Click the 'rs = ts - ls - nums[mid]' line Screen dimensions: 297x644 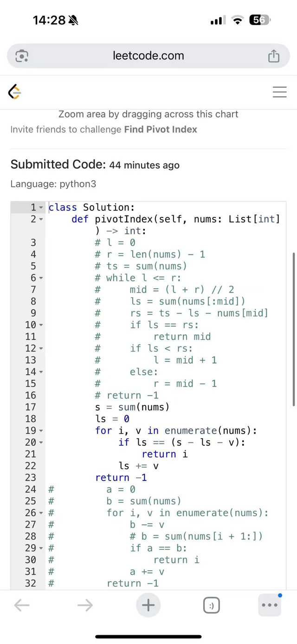(x=182, y=313)
